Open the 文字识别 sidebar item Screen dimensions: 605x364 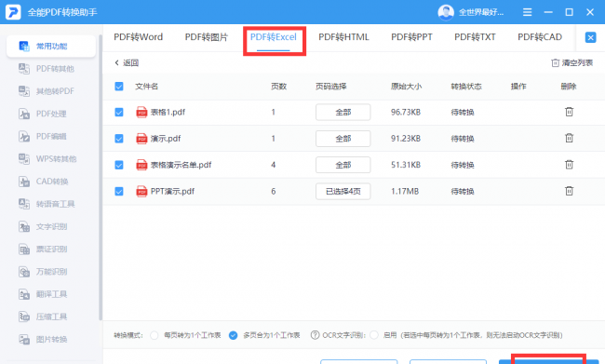click(43, 226)
